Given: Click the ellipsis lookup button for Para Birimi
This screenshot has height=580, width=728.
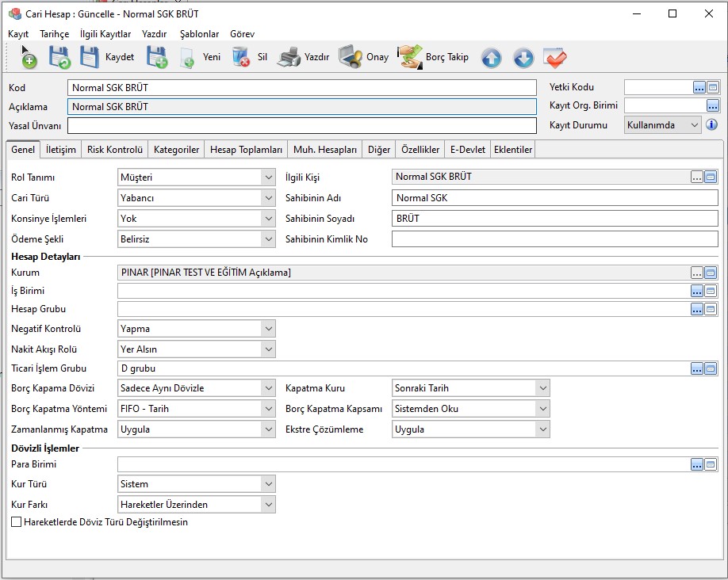Looking at the screenshot, I should pos(696,465).
